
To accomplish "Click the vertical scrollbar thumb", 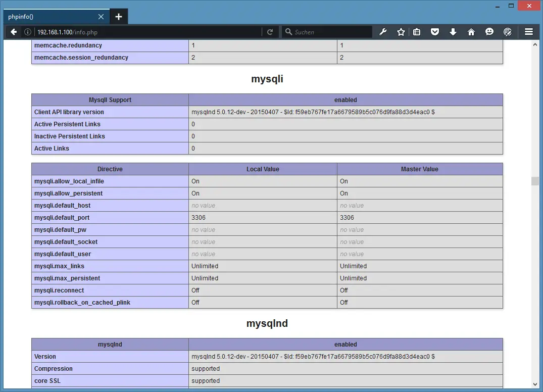I will click(535, 181).
